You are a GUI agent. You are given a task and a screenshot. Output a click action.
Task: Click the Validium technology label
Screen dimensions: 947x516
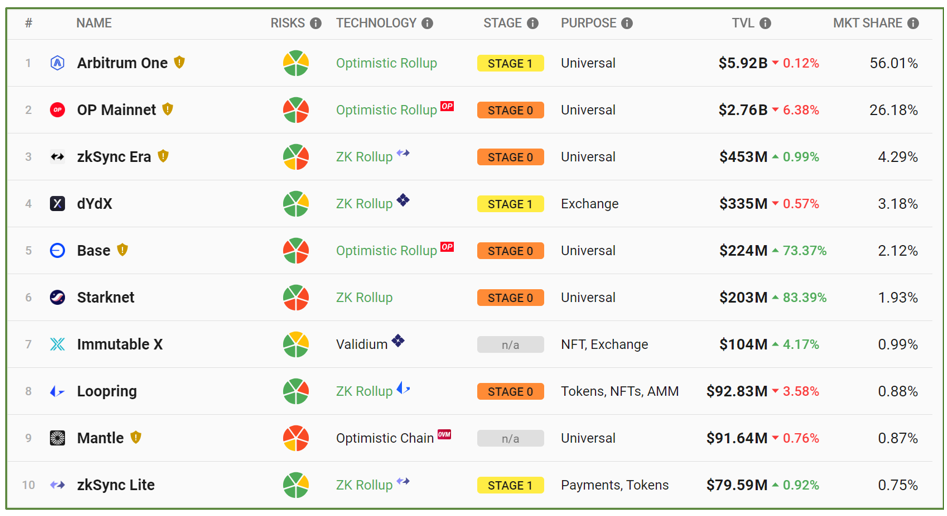click(x=362, y=344)
